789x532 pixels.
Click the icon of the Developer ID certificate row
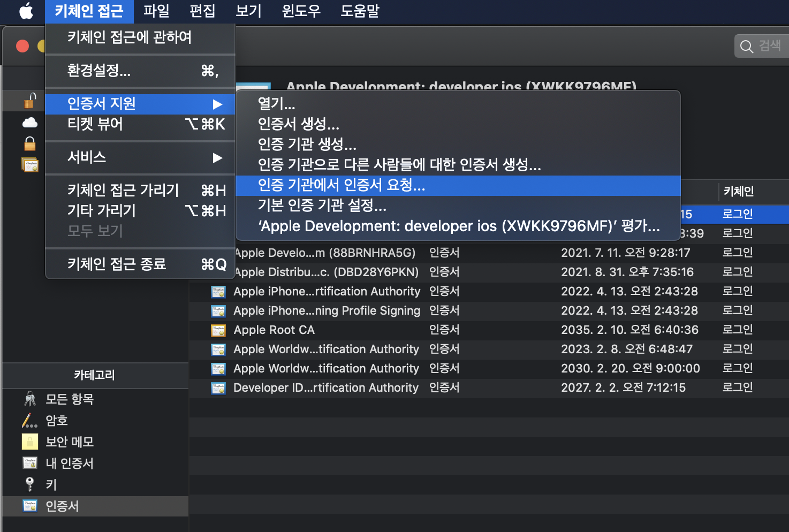[218, 388]
